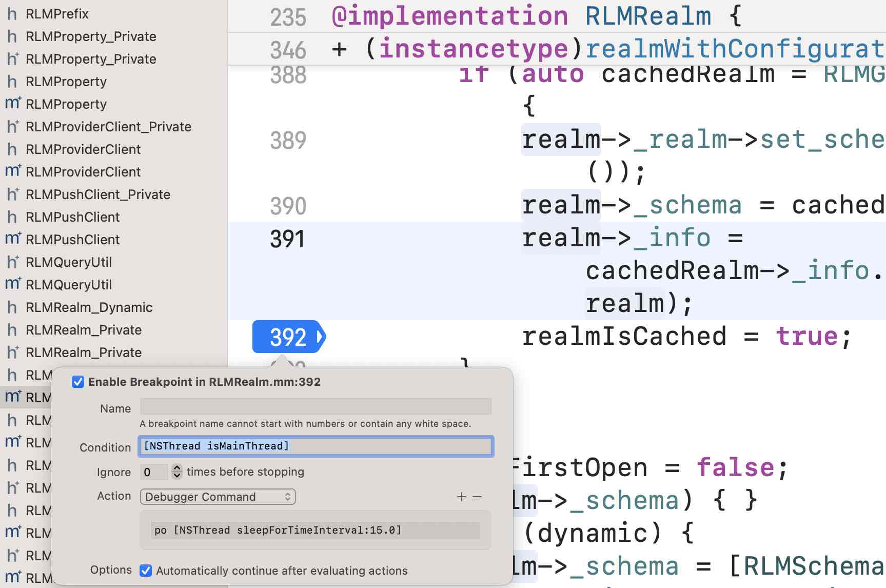Uncheck Enable Breakpoint in RLMRealm.mm:392
This screenshot has height=588, width=886.
[x=78, y=382]
